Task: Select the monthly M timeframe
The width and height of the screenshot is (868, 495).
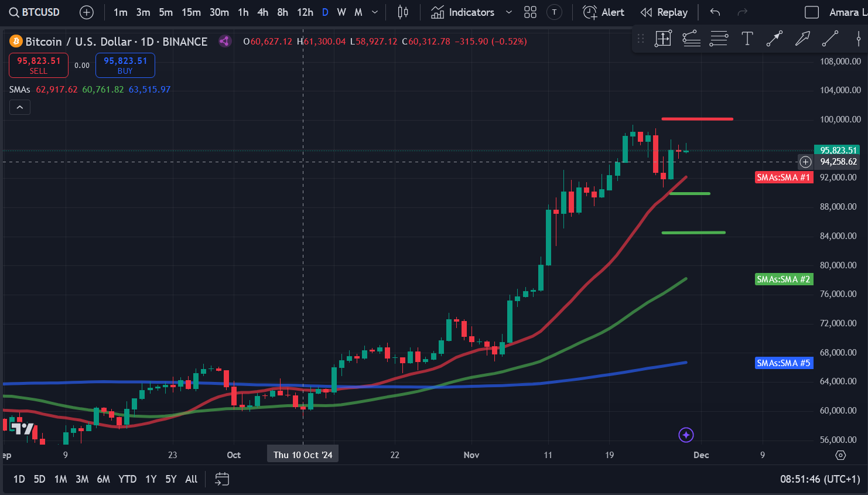Action: click(358, 12)
